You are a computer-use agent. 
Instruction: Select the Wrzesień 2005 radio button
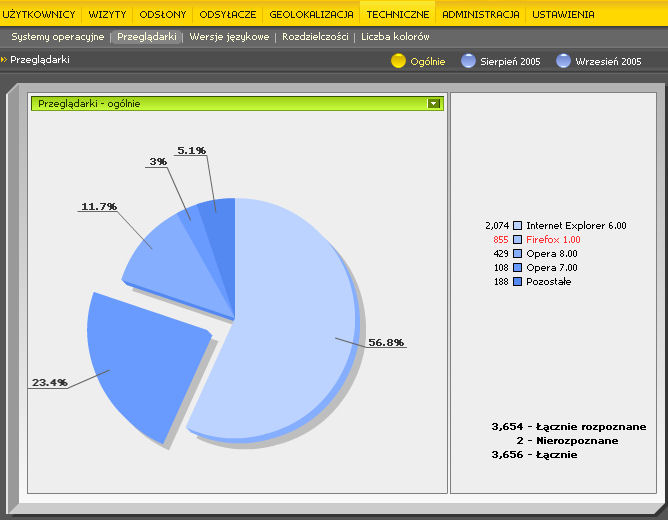click(563, 61)
